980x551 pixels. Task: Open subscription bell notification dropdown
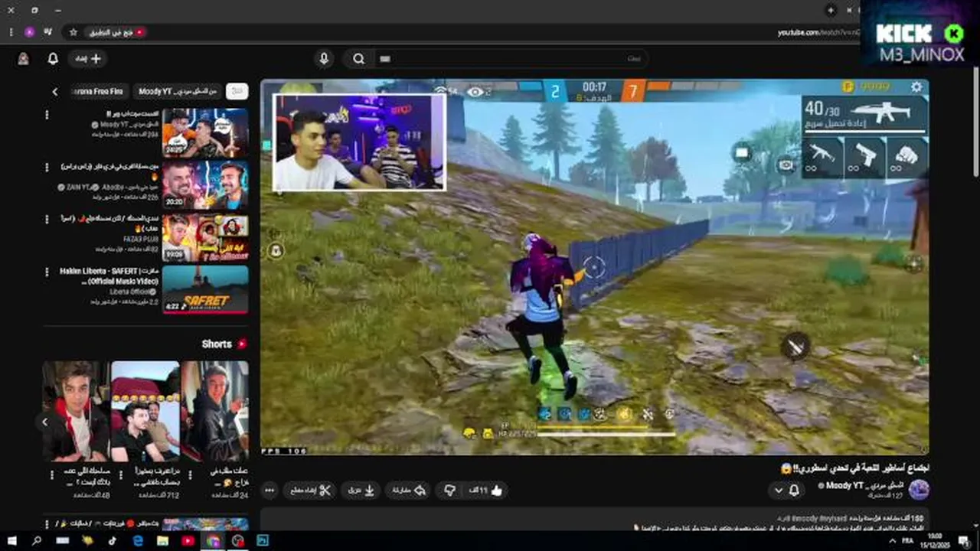[788, 491]
